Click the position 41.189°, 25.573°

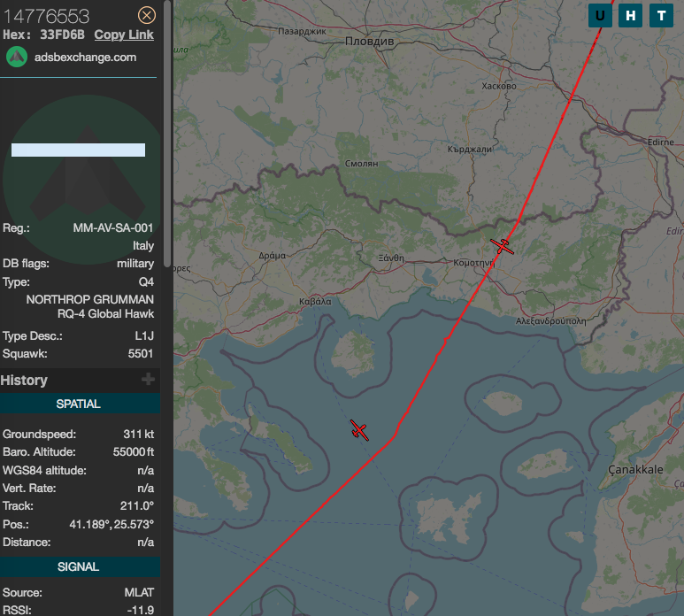point(111,524)
